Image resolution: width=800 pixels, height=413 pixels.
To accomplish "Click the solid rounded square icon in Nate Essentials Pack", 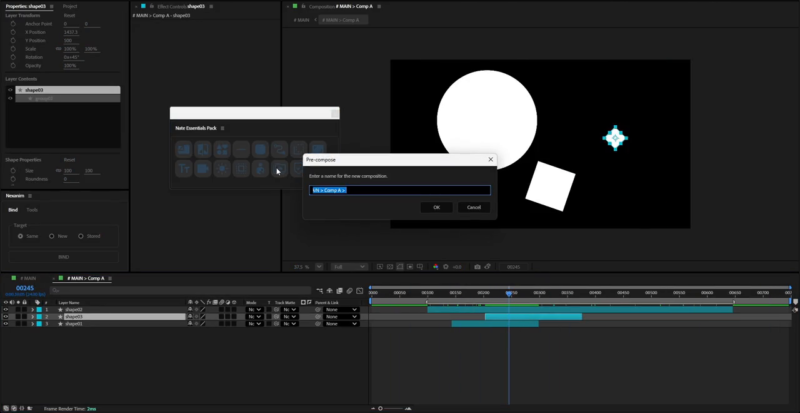I will (x=260, y=149).
